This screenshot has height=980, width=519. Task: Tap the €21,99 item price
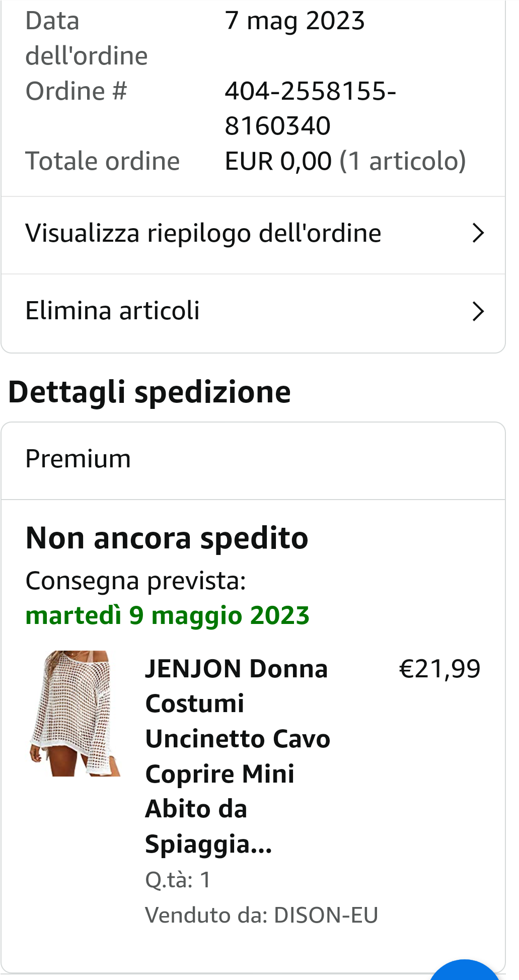(439, 669)
